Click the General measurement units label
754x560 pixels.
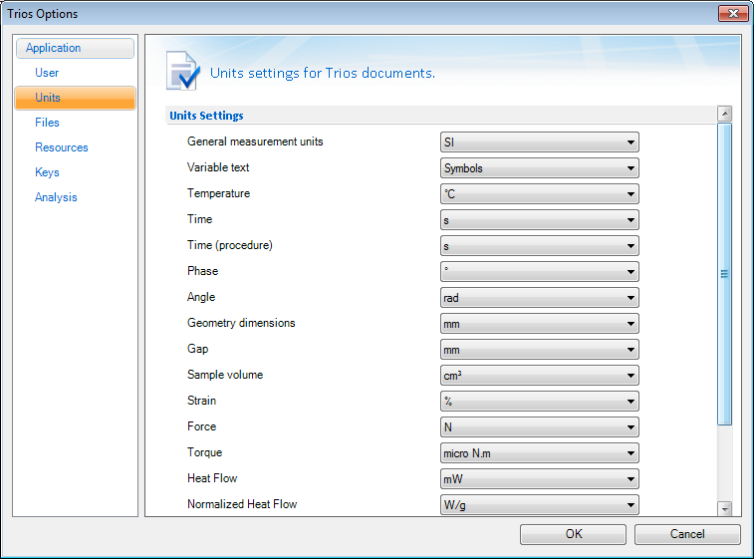(255, 141)
